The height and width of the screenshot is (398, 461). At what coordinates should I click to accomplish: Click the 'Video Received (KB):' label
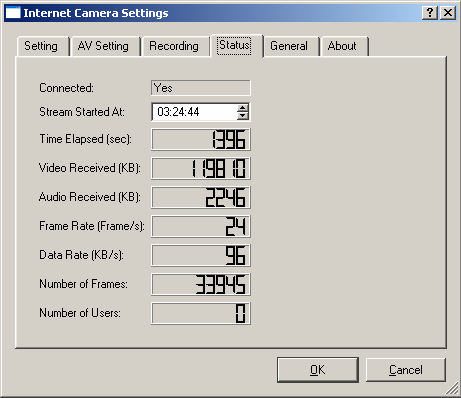point(90,168)
